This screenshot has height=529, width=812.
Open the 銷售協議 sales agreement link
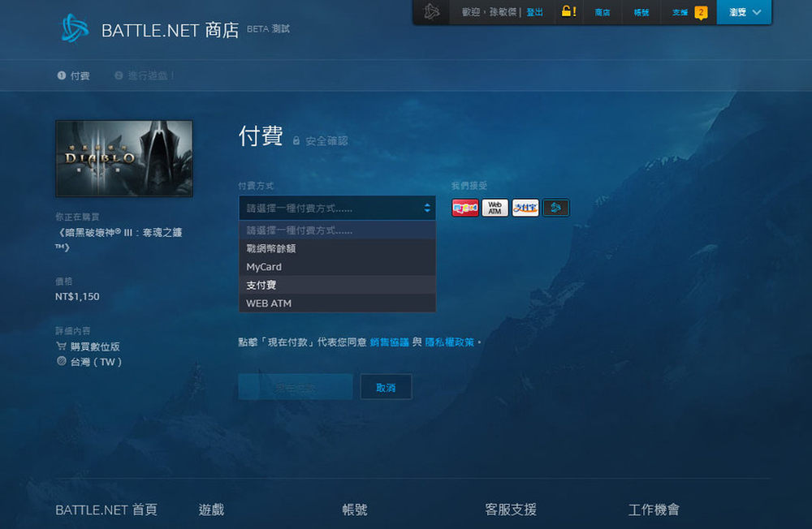390,342
